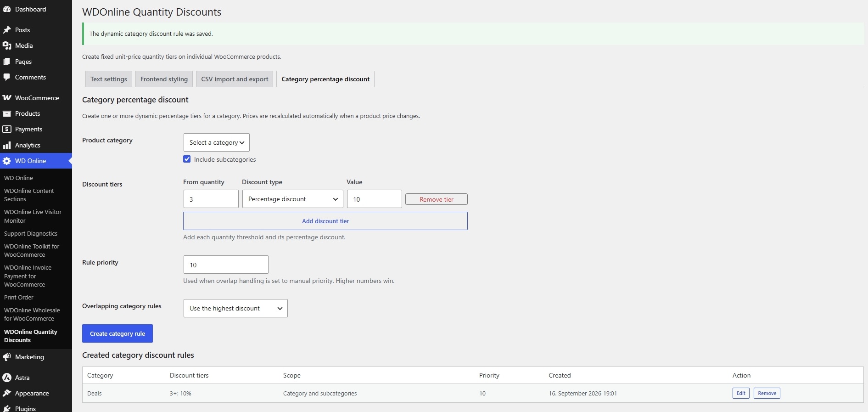Open WDOnline Invoice Payment for WooCommerce
The image size is (868, 412).
[28, 276]
